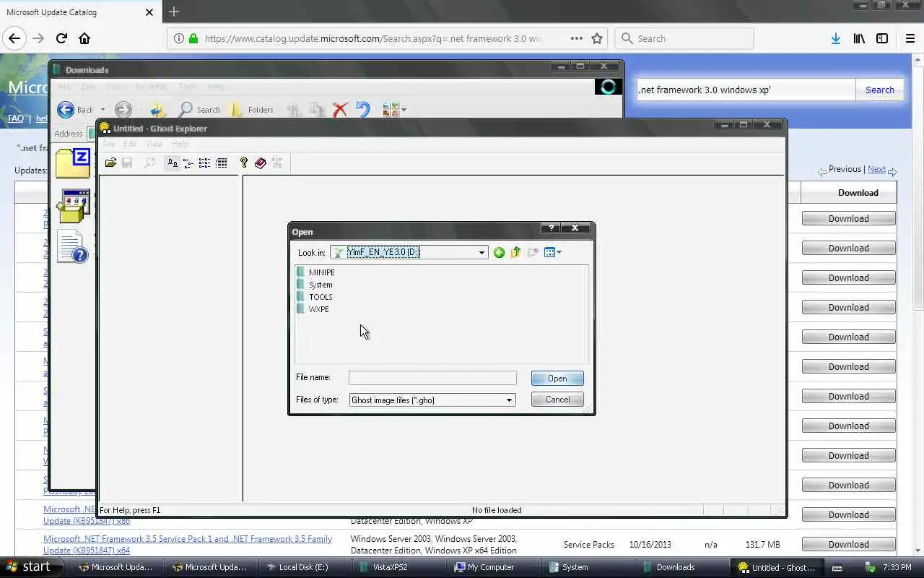Select the TOOLS folder
This screenshot has width=924, height=578.
pyautogui.click(x=315, y=297)
